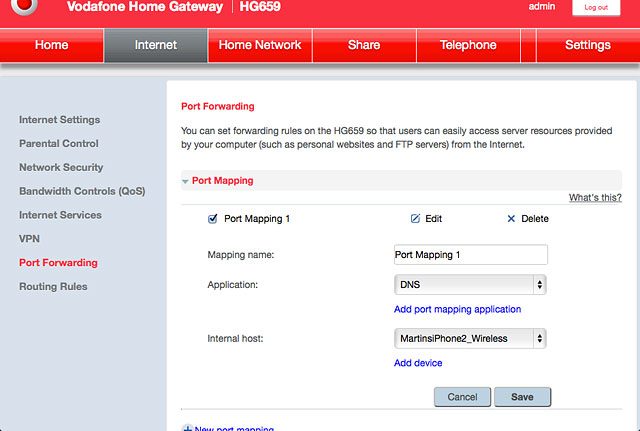The width and height of the screenshot is (640, 431).
Task: Open Parental Control in sidebar
Action: coord(59,143)
